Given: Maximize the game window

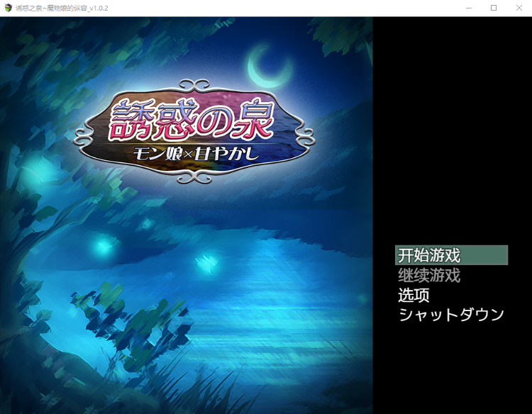Looking at the screenshot, I should pyautogui.click(x=494, y=8).
